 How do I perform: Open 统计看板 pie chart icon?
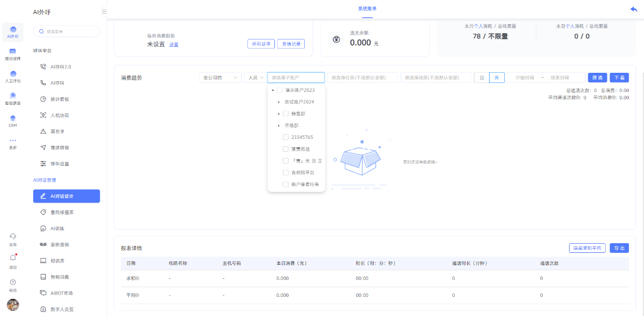(43, 99)
